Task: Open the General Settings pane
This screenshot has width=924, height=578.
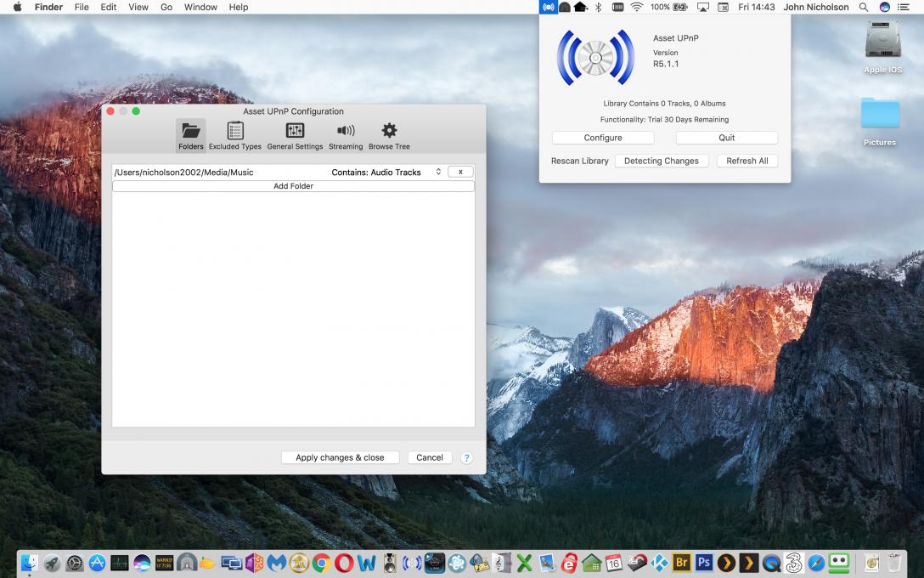Action: click(x=295, y=135)
